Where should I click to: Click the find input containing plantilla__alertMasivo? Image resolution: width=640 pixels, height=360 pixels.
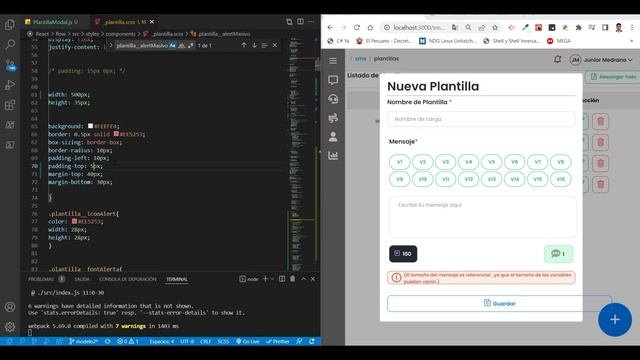(141, 46)
